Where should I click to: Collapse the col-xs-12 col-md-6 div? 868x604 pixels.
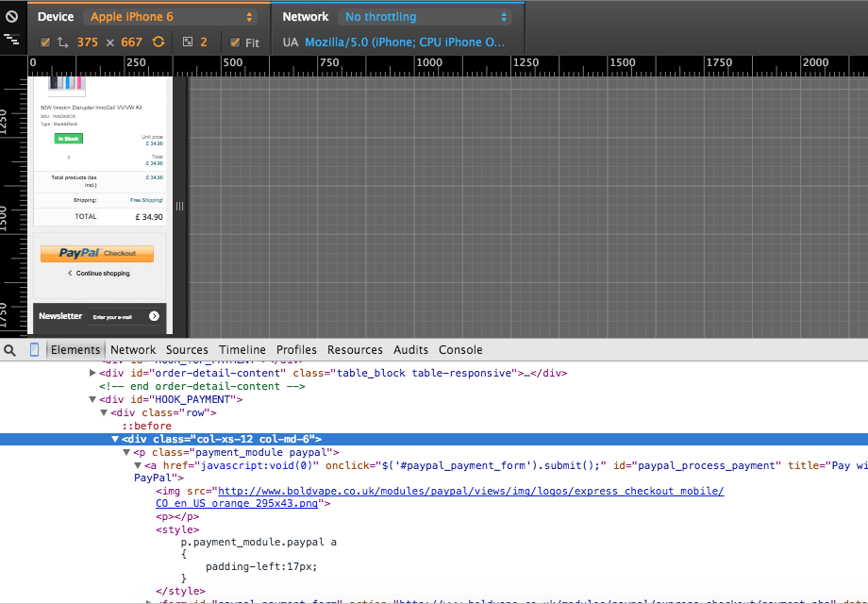(x=115, y=439)
